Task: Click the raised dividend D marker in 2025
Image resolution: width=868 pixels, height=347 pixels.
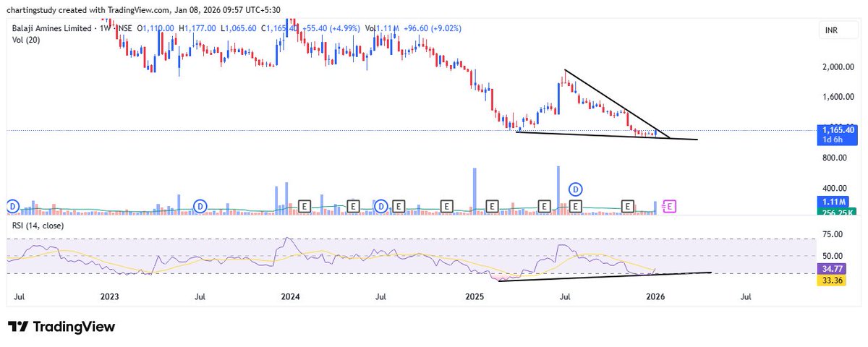Action: click(x=576, y=189)
